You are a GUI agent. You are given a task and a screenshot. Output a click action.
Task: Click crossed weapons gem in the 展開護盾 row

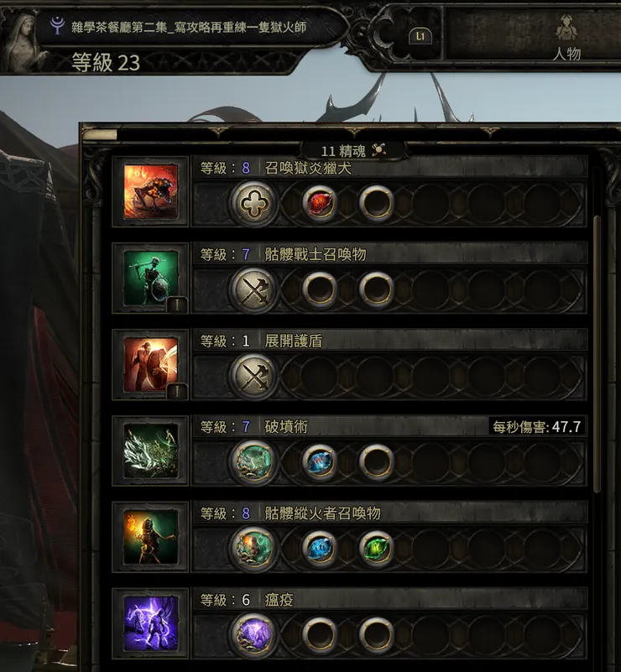[x=253, y=376]
